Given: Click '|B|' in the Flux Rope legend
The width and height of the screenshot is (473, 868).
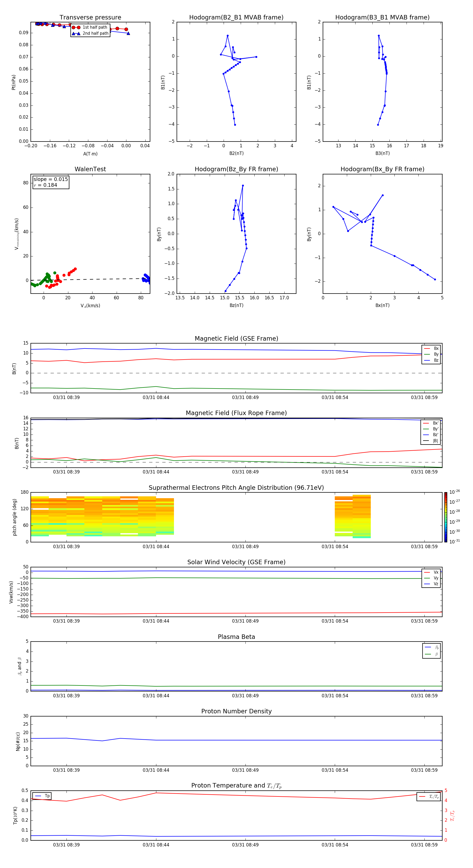Looking at the screenshot, I should point(436,441).
